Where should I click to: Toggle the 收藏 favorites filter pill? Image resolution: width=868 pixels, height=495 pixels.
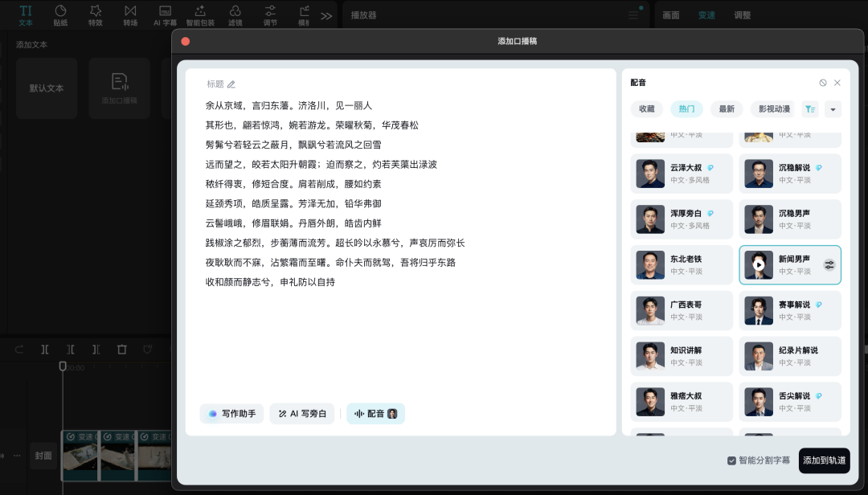[647, 108]
